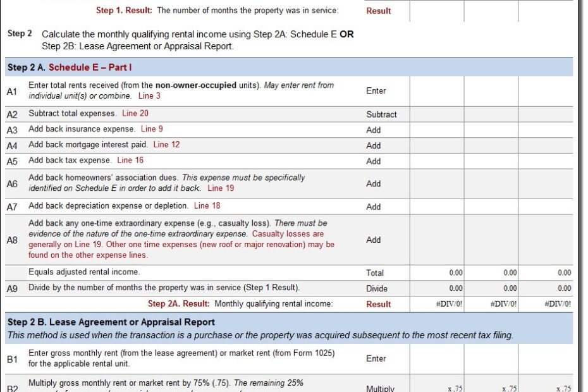Select the A9 Divide row 0.00 value, third column
This screenshot has height=392, width=588.
coord(565,288)
